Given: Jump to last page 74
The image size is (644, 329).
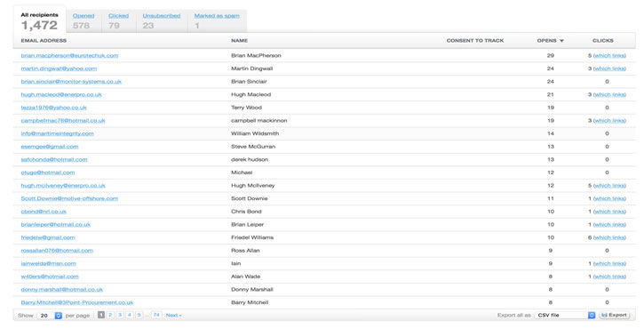Looking at the screenshot, I should (x=156, y=316).
